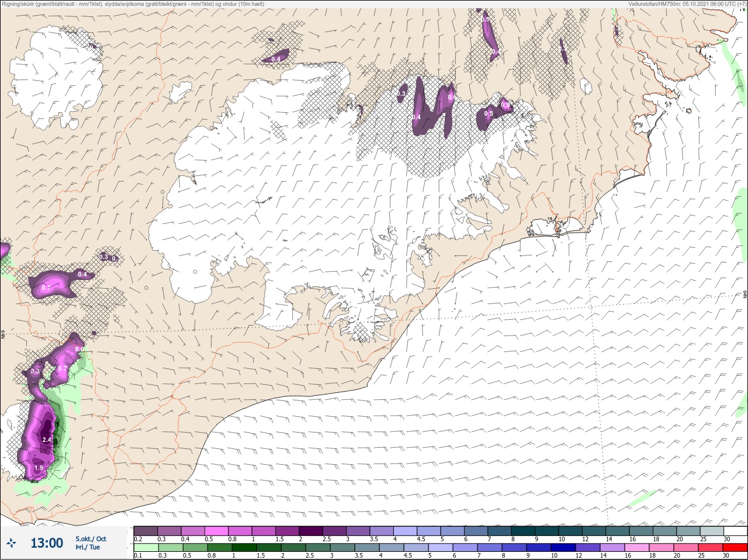Select the bottom legend pale green swatch above 0.1
This screenshot has width=748, height=560.
coord(146,548)
